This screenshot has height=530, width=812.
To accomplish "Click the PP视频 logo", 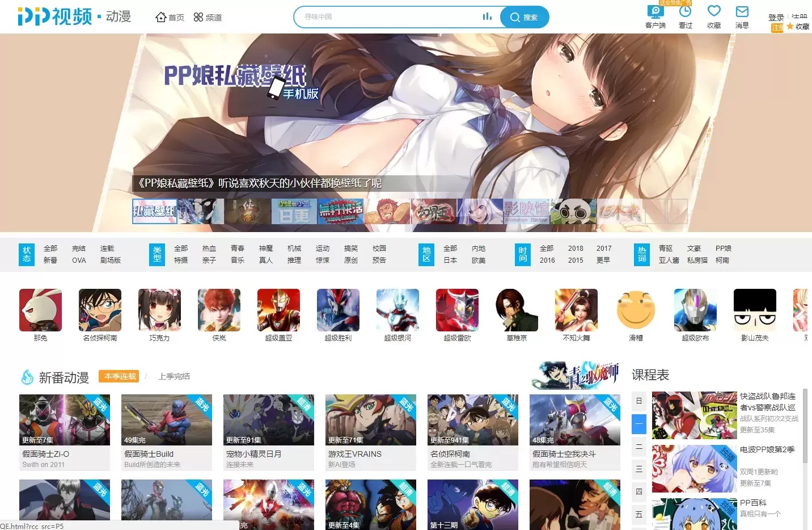I will coord(55,17).
